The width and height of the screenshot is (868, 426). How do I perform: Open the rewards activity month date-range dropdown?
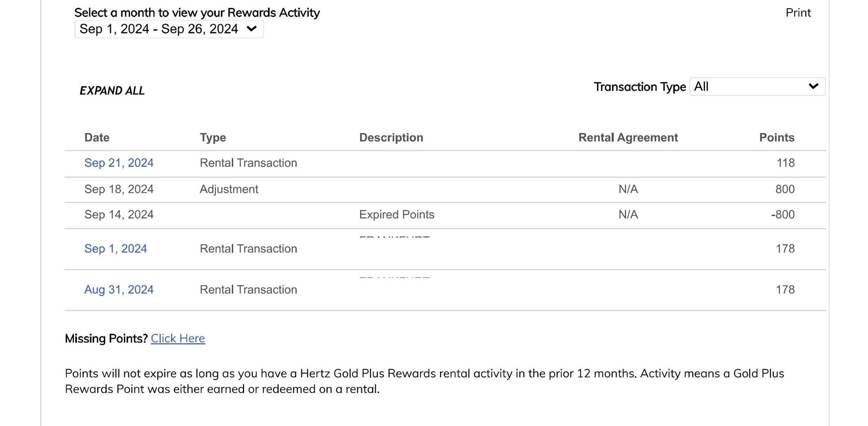(169, 29)
